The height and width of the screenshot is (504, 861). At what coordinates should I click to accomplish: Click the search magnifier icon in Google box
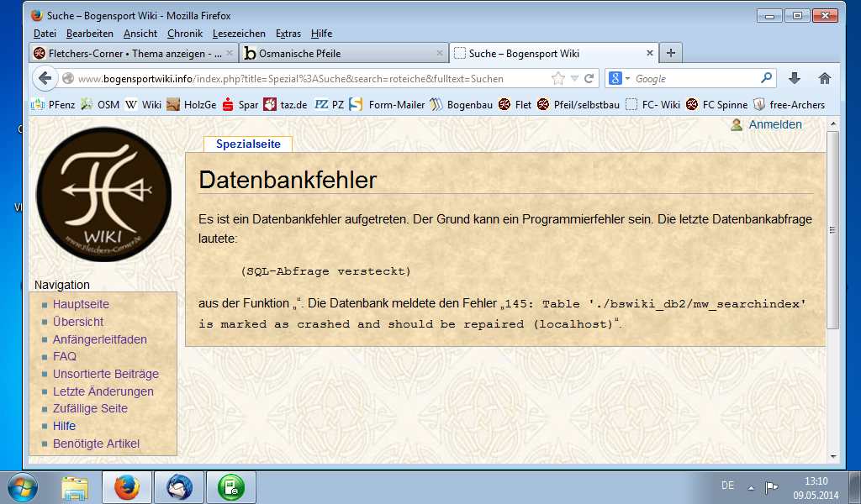coord(766,78)
